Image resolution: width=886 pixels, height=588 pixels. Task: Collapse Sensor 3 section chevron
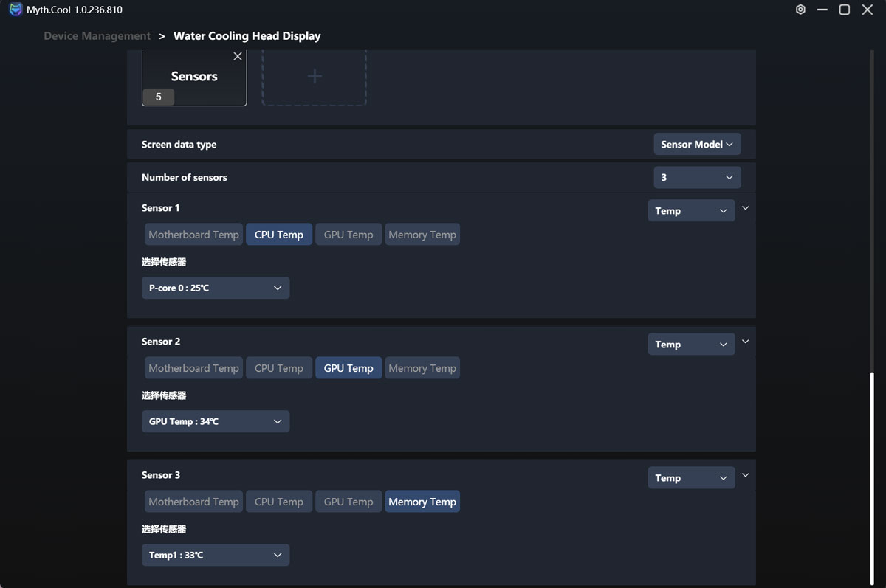(x=746, y=475)
